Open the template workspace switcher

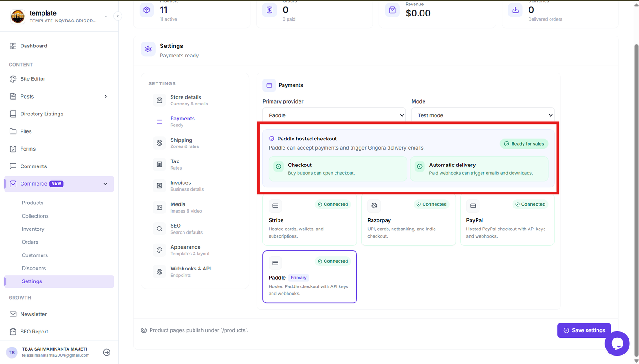(59, 16)
